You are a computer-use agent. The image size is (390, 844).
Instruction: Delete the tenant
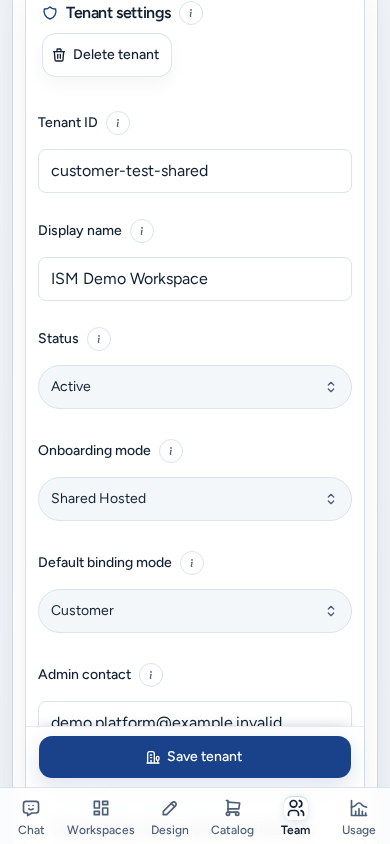pos(107,55)
